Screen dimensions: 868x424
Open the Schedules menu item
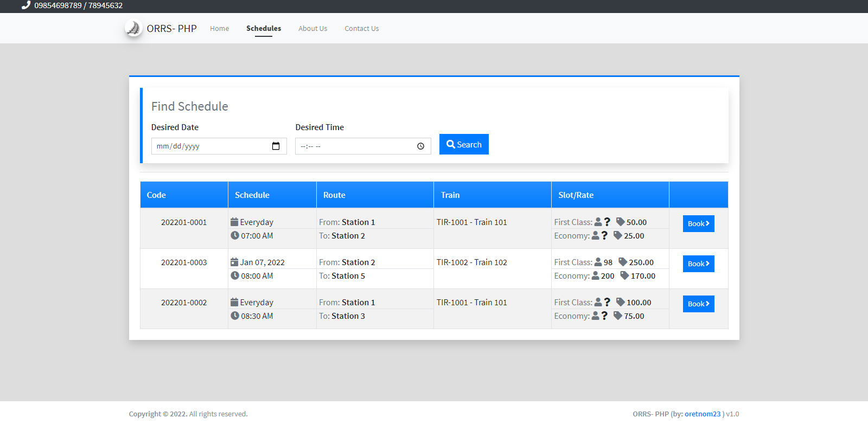[264, 28]
